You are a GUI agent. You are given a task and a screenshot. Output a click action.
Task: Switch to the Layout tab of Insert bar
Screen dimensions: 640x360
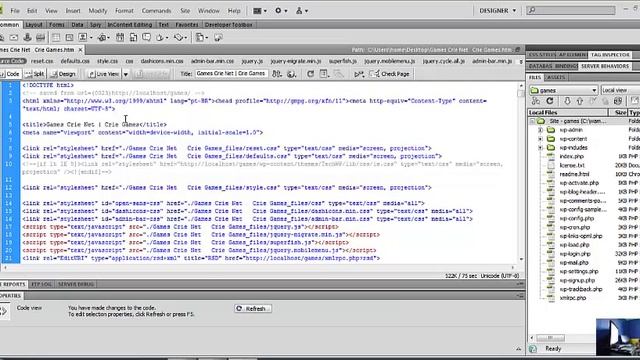(34, 25)
